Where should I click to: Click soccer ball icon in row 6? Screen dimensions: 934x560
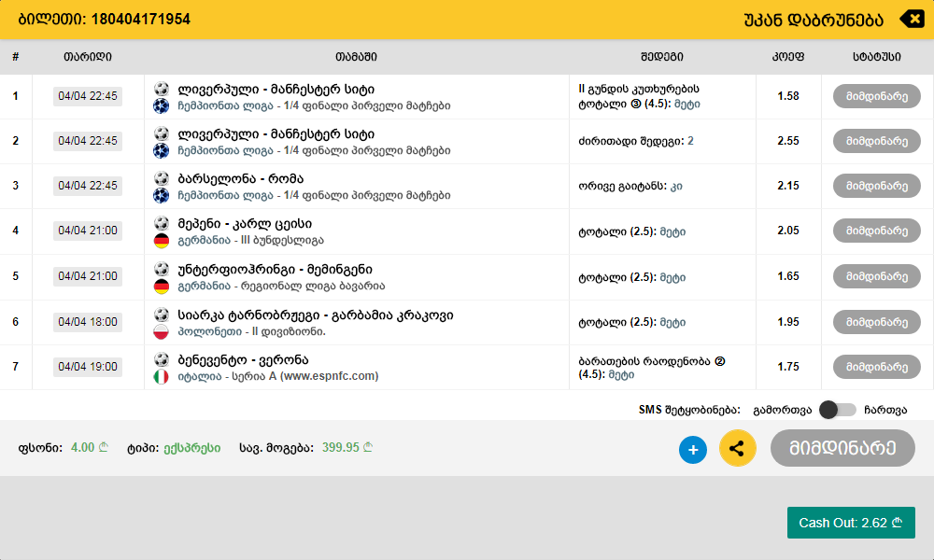pyautogui.click(x=162, y=315)
